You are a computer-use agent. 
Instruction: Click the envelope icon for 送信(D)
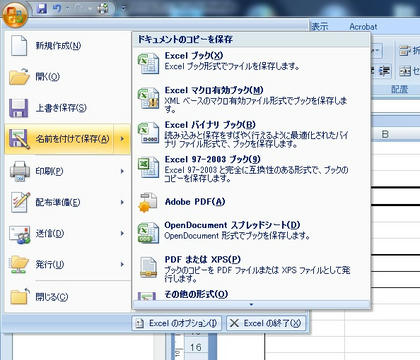pyautogui.click(x=20, y=234)
